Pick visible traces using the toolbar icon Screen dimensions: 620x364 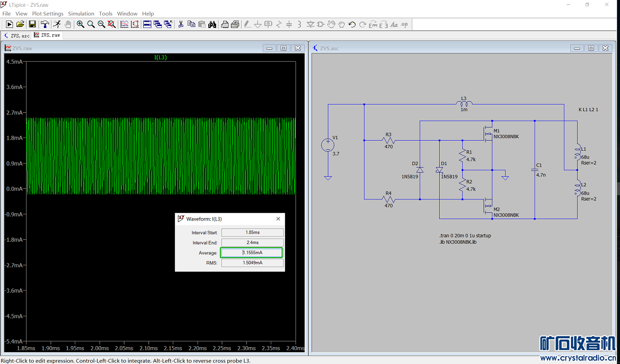(124, 24)
